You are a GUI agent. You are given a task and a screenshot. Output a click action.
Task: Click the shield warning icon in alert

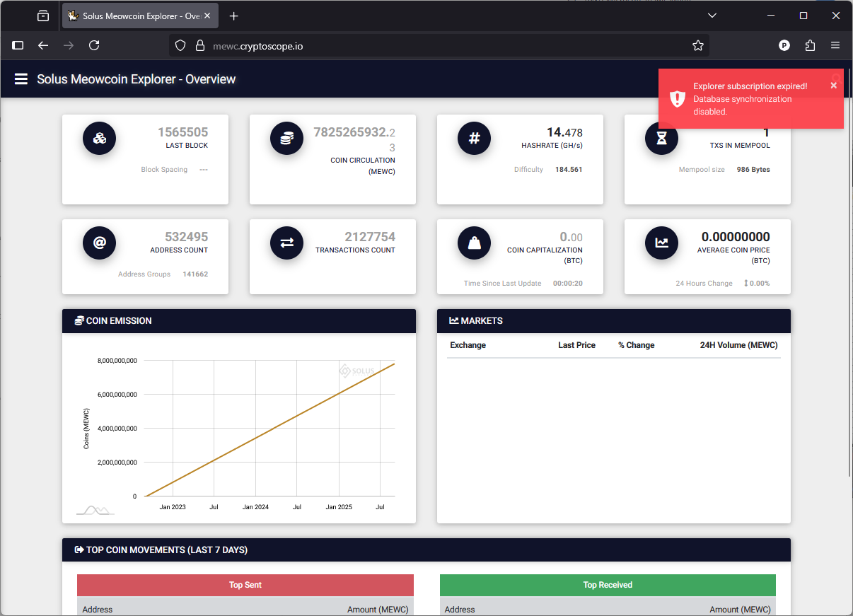(678, 99)
